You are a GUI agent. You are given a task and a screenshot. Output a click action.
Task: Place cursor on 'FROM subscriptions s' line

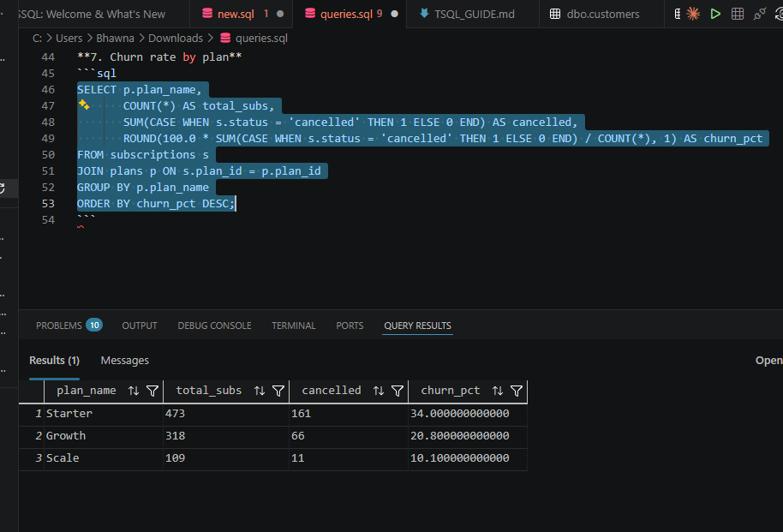click(x=143, y=155)
